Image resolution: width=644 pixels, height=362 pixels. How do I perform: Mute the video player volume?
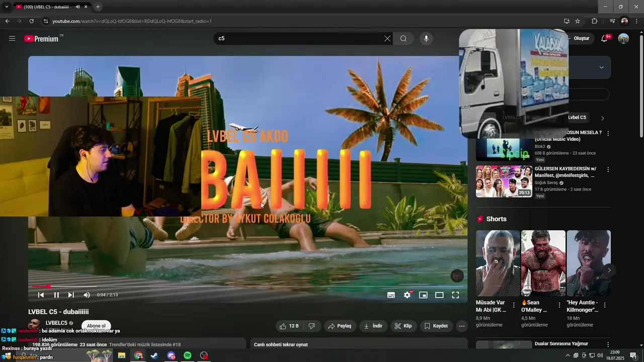(x=87, y=295)
